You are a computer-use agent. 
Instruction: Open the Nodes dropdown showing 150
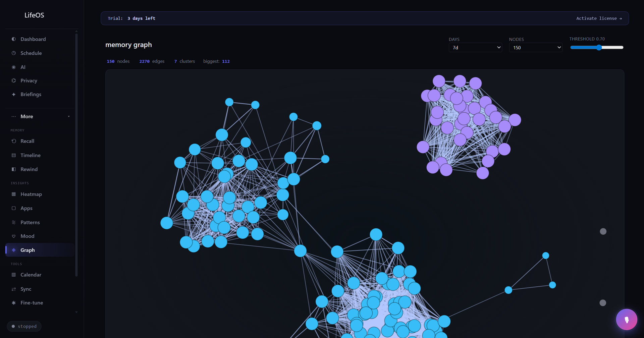536,48
